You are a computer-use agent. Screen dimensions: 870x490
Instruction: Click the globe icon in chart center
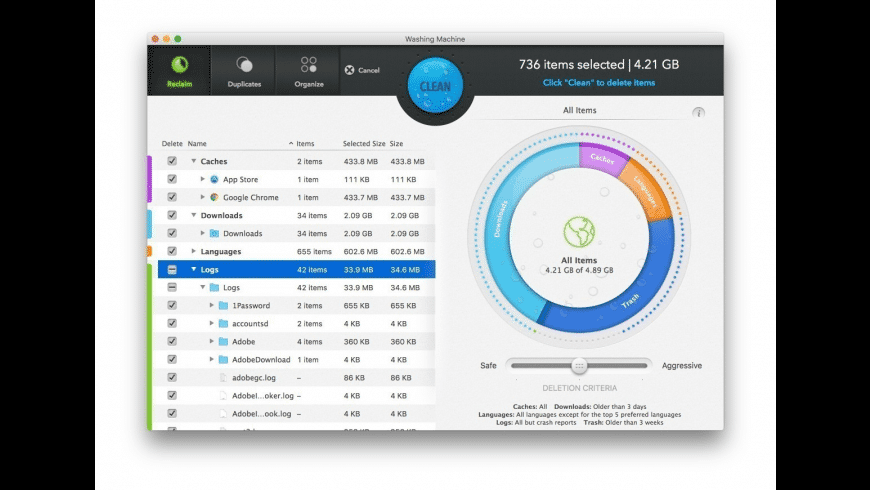579,232
